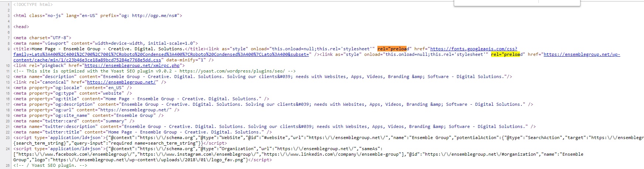This screenshot has height=169, width=644.
Task: Click the twitter:title meta line
Action: point(143,132)
